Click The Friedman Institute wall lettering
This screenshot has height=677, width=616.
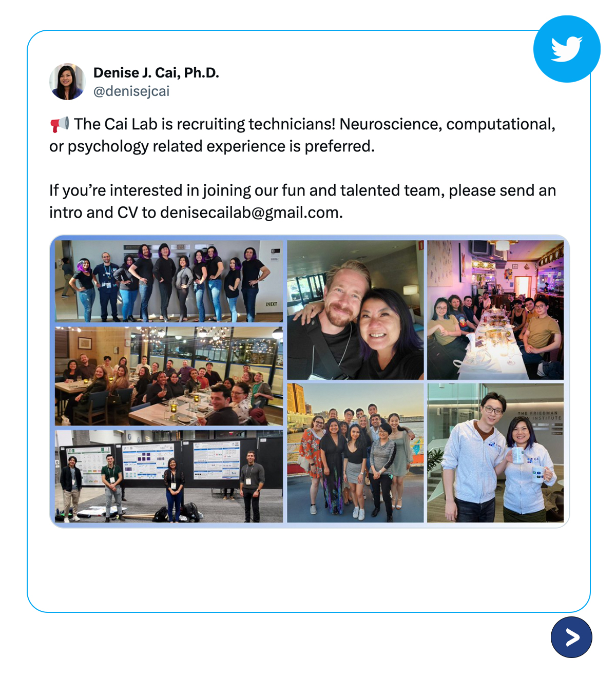pyautogui.click(x=537, y=415)
